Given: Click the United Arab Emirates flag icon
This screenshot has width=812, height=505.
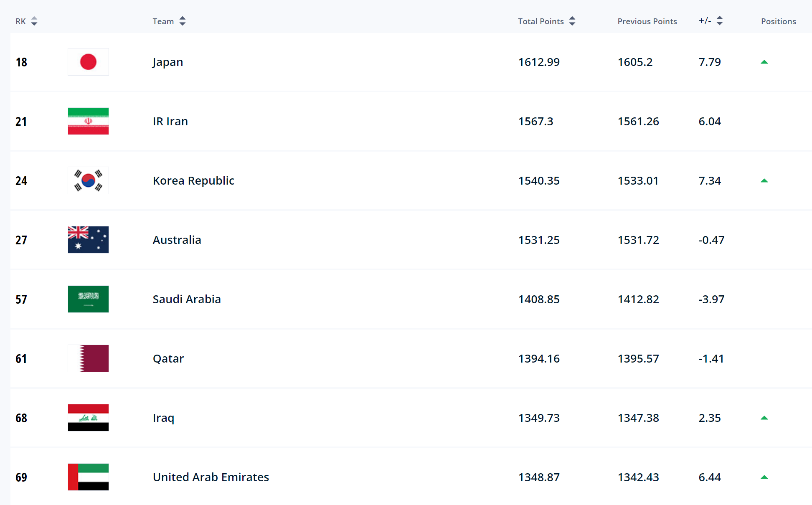Looking at the screenshot, I should point(88,477).
